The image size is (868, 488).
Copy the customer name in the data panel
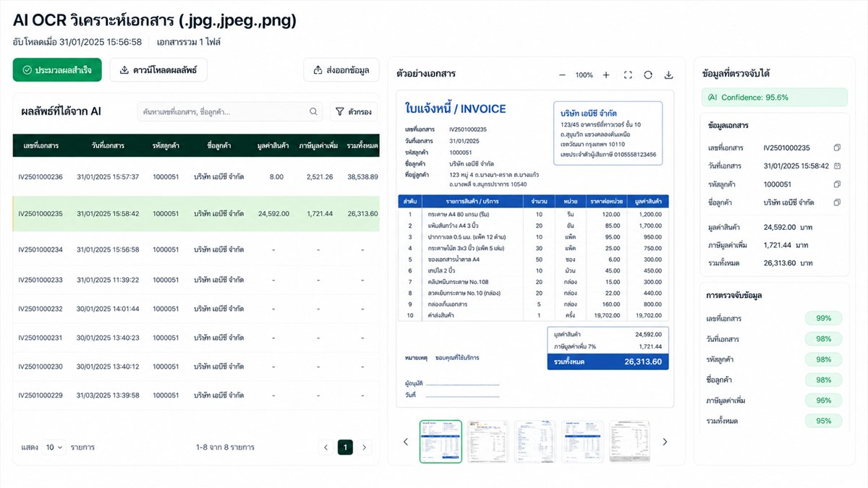tap(837, 202)
